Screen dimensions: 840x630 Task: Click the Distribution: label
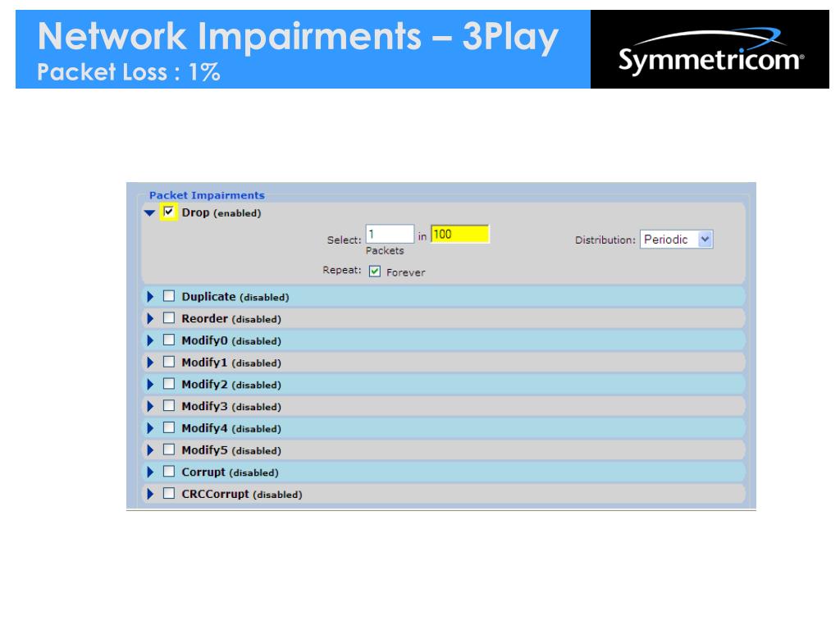click(605, 240)
